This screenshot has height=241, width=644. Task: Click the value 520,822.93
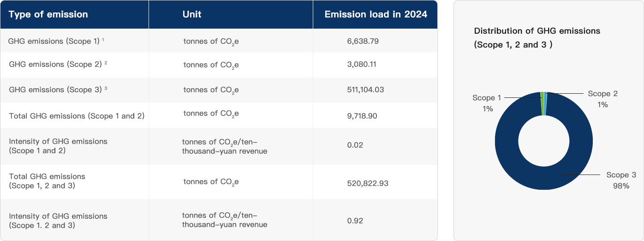(367, 183)
